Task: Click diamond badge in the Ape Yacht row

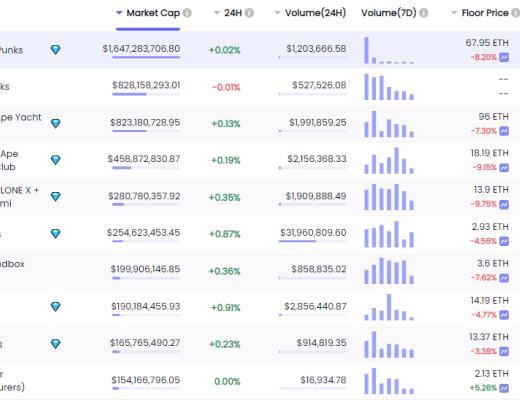Action: (56, 123)
